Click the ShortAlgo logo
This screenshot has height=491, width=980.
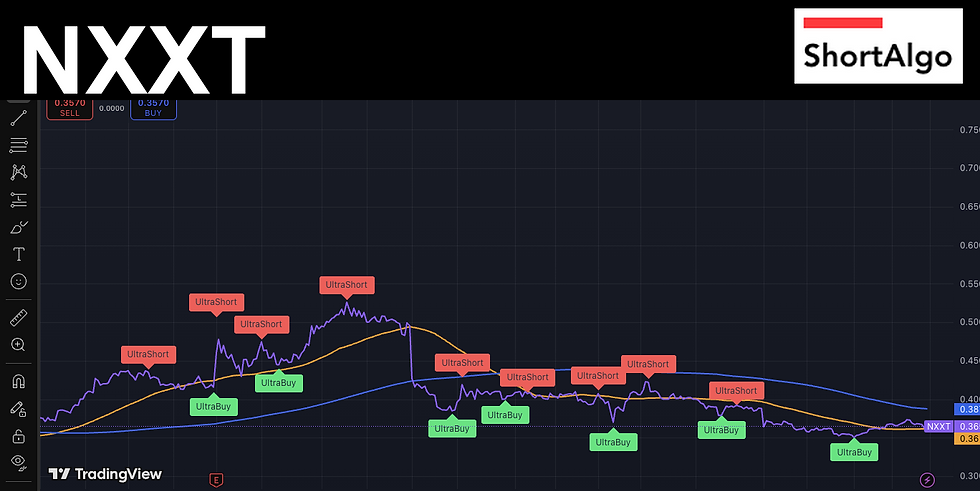coord(878,46)
